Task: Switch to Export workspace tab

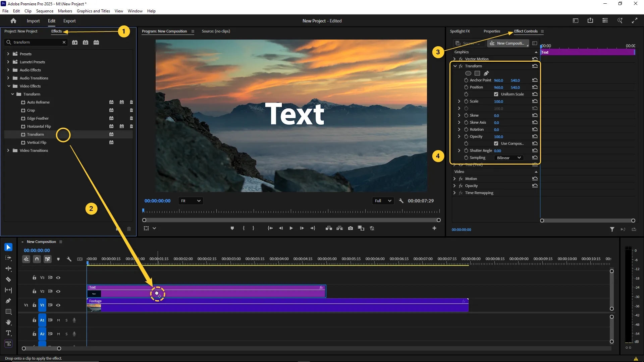Action: (x=69, y=21)
